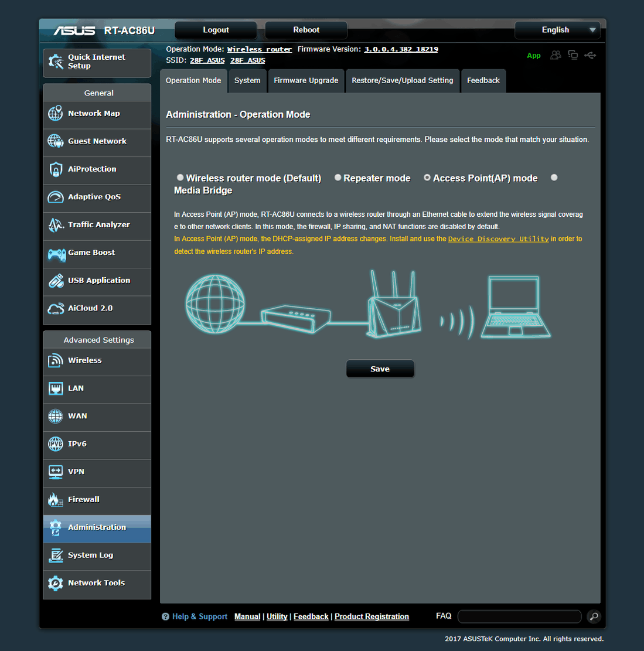Open the Manual footer link
The width and height of the screenshot is (644, 651).
coord(247,616)
